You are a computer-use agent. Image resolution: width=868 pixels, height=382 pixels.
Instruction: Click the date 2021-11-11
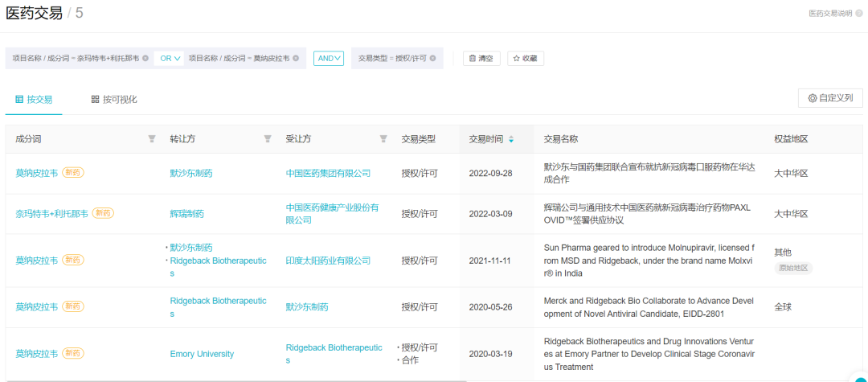(490, 261)
